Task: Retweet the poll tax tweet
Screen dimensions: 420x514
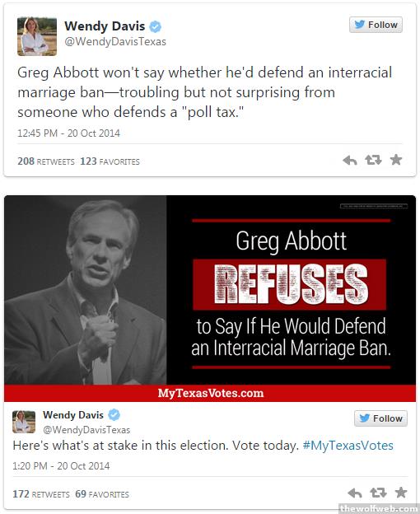Action: click(373, 160)
